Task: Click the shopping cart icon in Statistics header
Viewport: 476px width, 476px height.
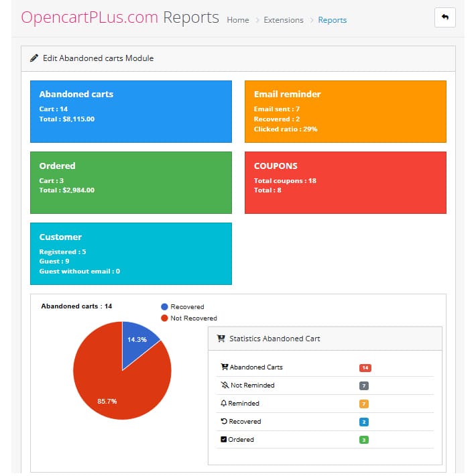Action: 221,339
